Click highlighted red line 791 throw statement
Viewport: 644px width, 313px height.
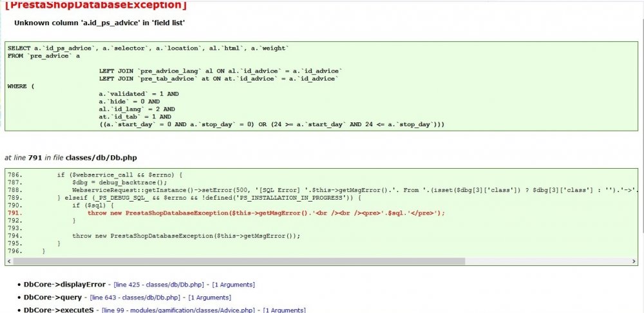pyautogui.click(x=266, y=213)
